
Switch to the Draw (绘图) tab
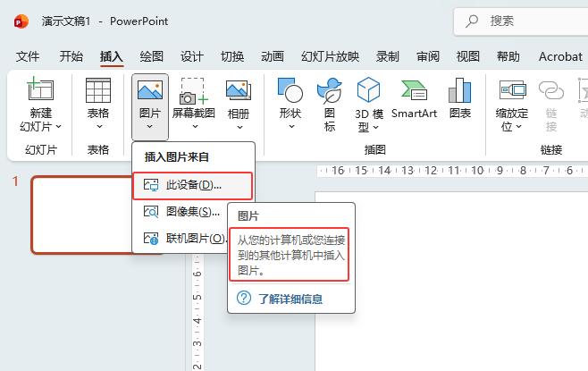pos(152,56)
